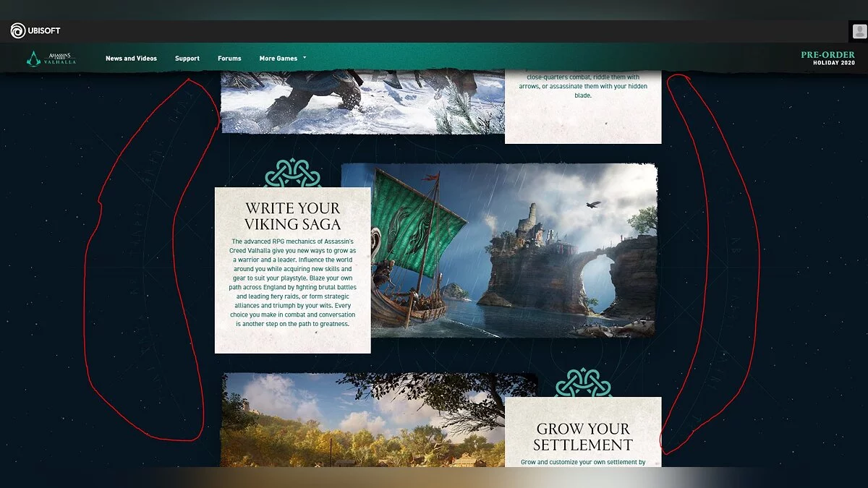868x488 pixels.
Task: Click the Celtic knot above Grow Your Settlement
Action: tap(583, 383)
